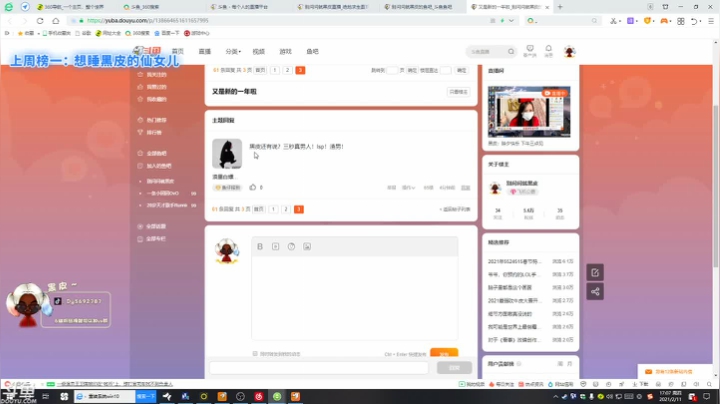
Task: Click the floating share icon
Action: click(595, 292)
